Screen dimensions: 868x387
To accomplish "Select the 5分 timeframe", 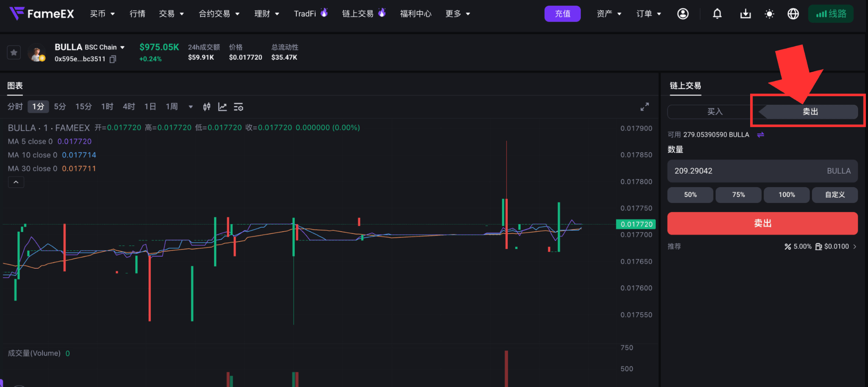I will click(x=60, y=107).
